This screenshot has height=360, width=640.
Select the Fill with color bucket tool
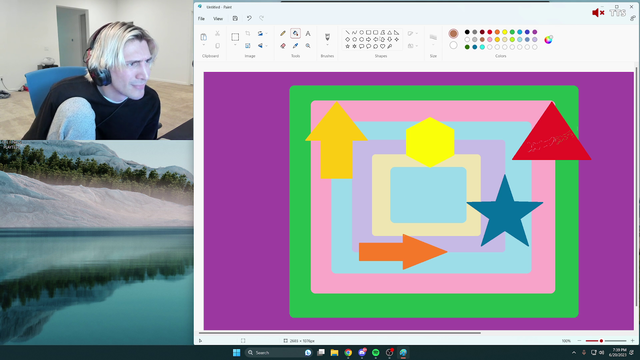pos(296,33)
